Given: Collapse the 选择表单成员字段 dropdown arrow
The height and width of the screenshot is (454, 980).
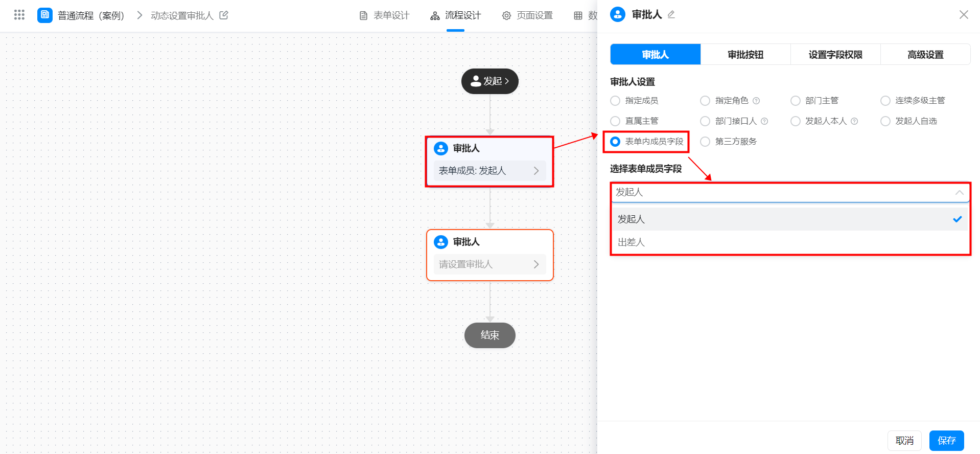Looking at the screenshot, I should click(x=959, y=192).
